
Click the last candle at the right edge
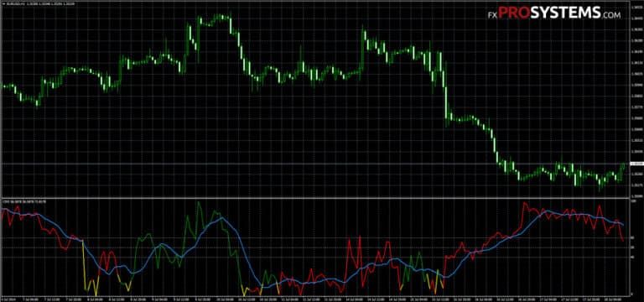pos(624,165)
